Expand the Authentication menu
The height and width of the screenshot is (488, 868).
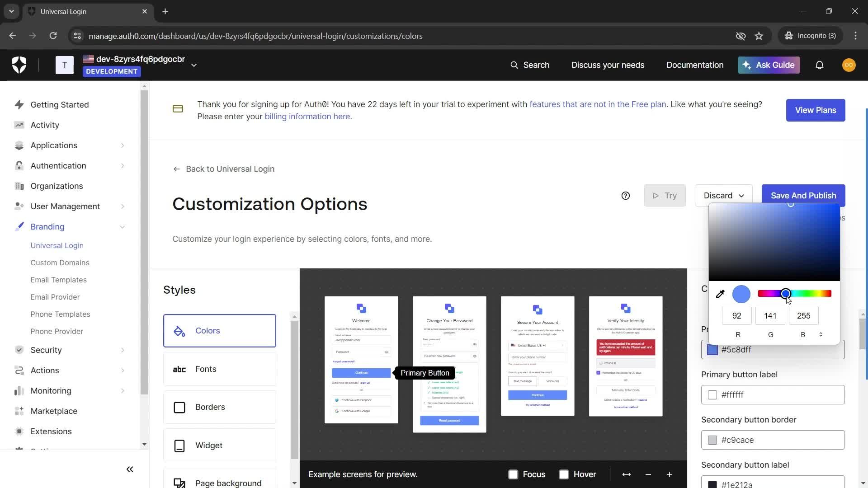123,166
